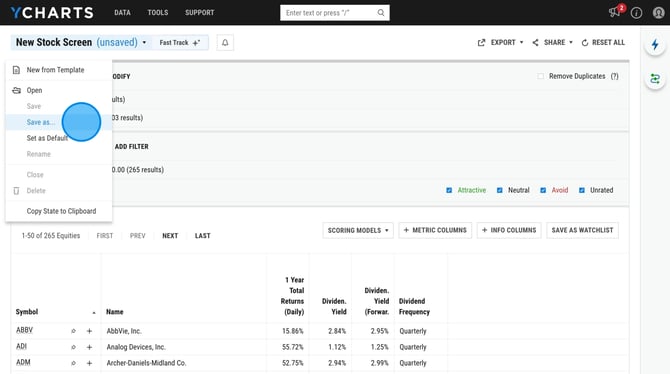The height and width of the screenshot is (374, 670).
Task: Jump to LAST page of results
Action: 203,236
